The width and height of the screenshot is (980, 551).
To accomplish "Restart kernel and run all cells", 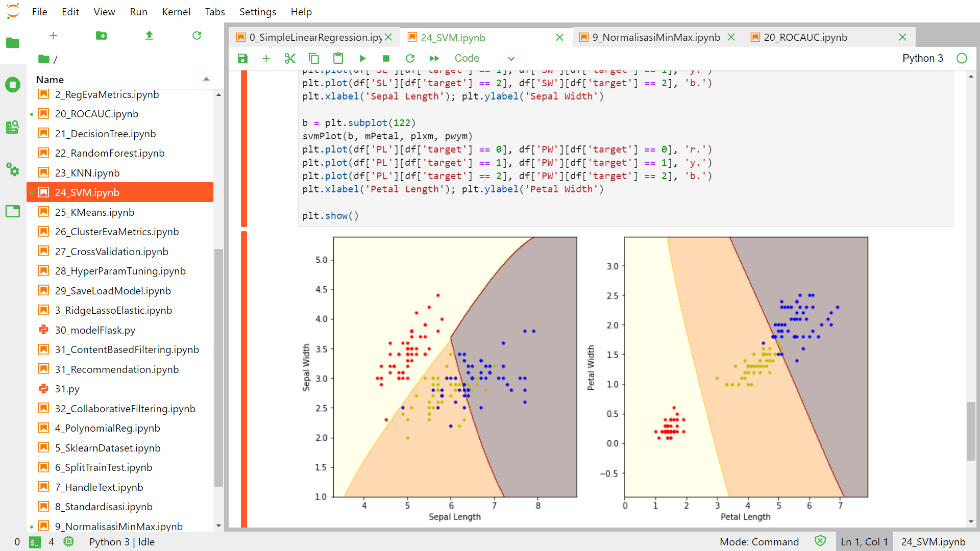I will tap(434, 58).
